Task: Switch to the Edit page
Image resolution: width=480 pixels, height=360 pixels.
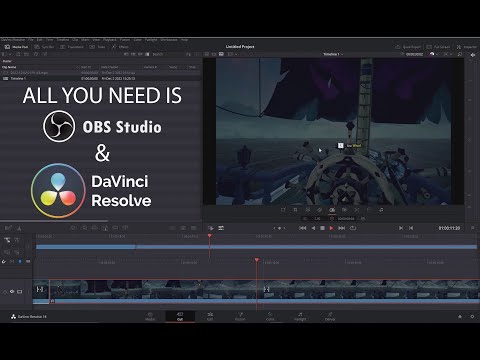Action: [x=210, y=316]
